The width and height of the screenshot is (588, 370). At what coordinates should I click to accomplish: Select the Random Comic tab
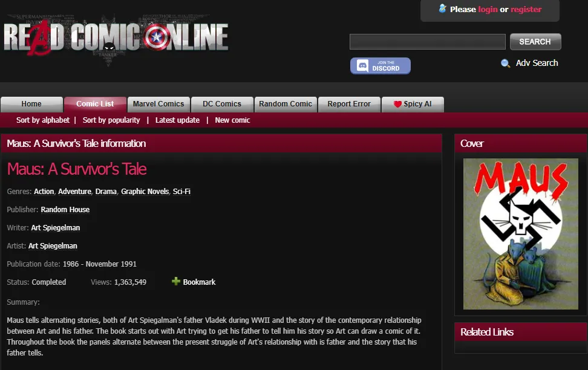coord(286,104)
